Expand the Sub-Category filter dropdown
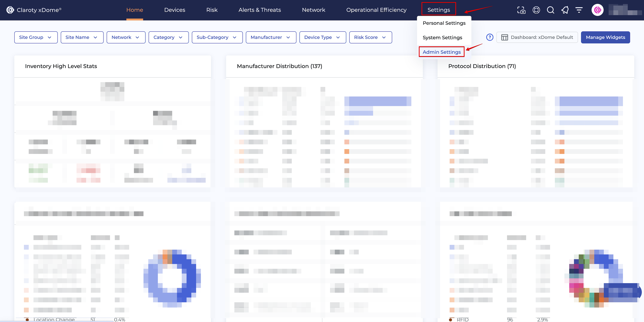 point(217,37)
